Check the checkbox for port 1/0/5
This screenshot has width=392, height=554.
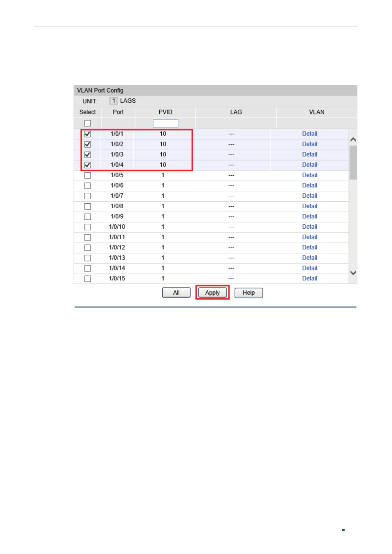click(x=88, y=175)
